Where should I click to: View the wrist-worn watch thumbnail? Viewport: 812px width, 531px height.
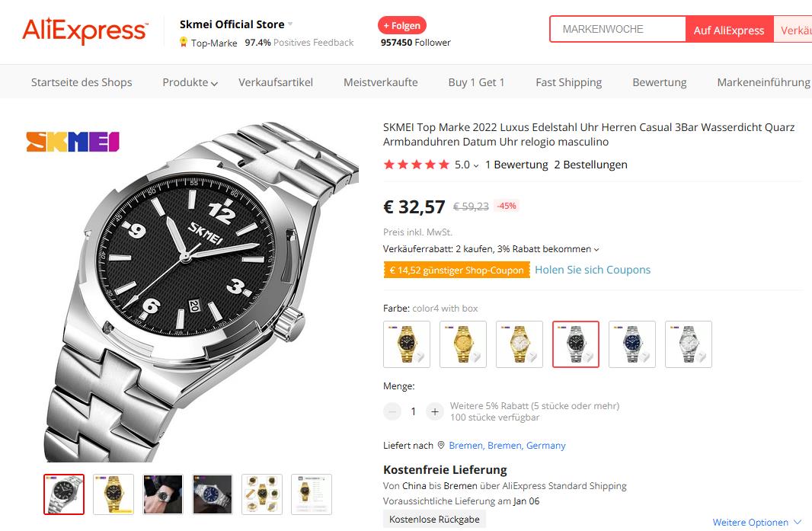coord(163,494)
